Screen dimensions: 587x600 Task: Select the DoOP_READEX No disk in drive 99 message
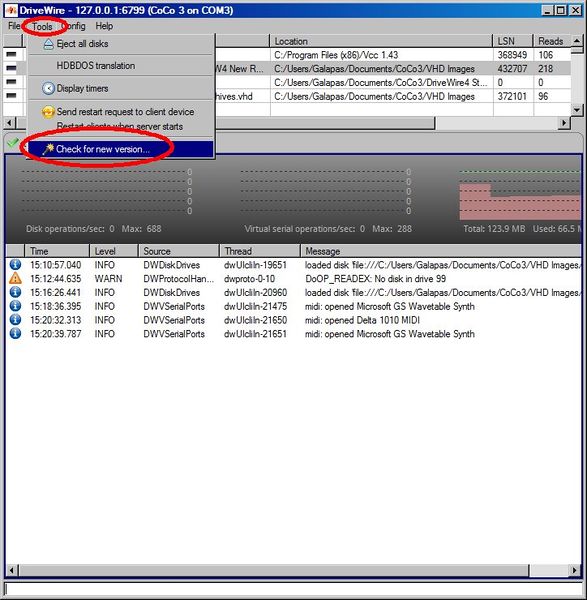(x=375, y=279)
